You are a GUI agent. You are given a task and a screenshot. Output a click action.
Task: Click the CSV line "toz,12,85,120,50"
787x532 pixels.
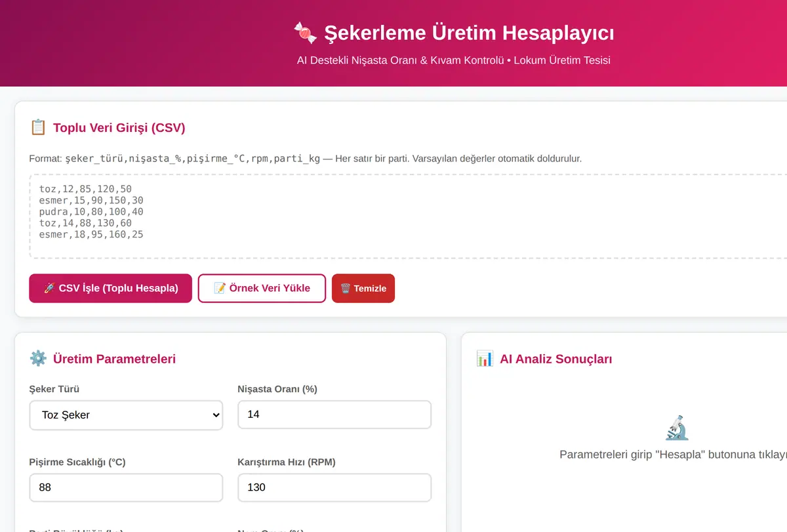[x=85, y=189]
